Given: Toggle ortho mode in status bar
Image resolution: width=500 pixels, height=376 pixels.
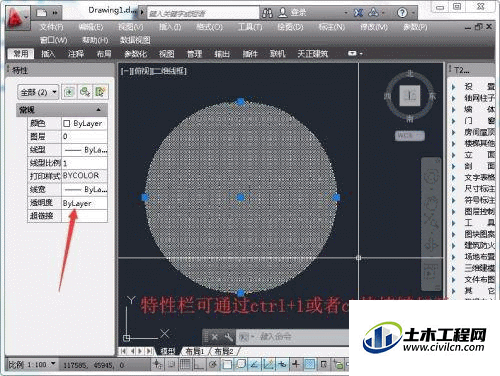Looking at the screenshot, I should coord(199,364).
